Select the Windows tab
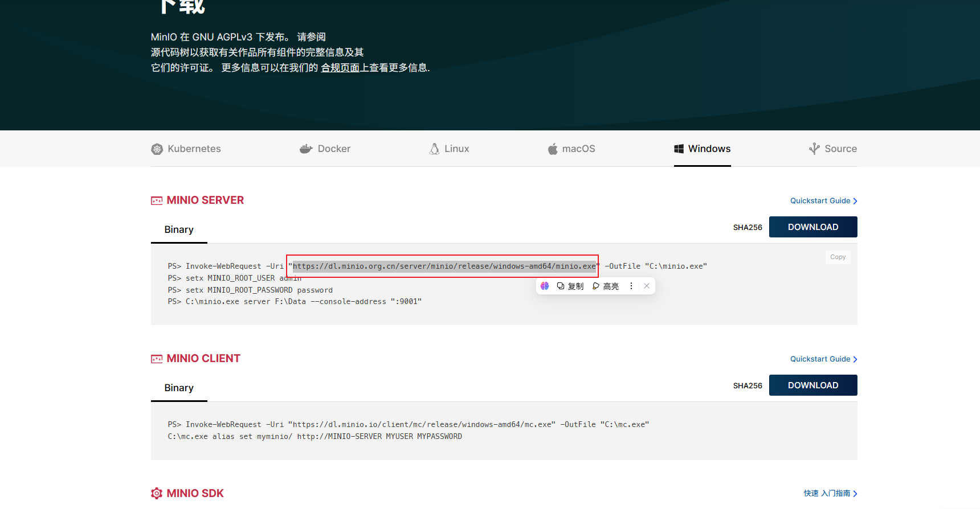Image resolution: width=980 pixels, height=509 pixels. coord(702,149)
